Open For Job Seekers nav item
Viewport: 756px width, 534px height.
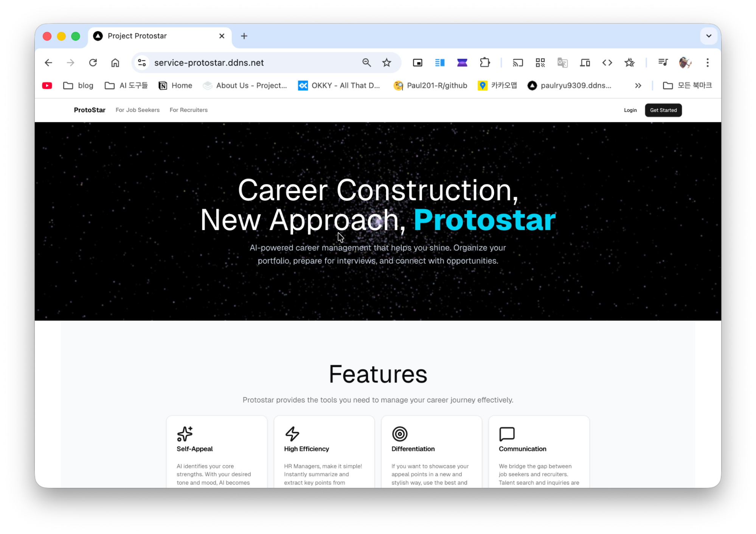[x=138, y=110]
